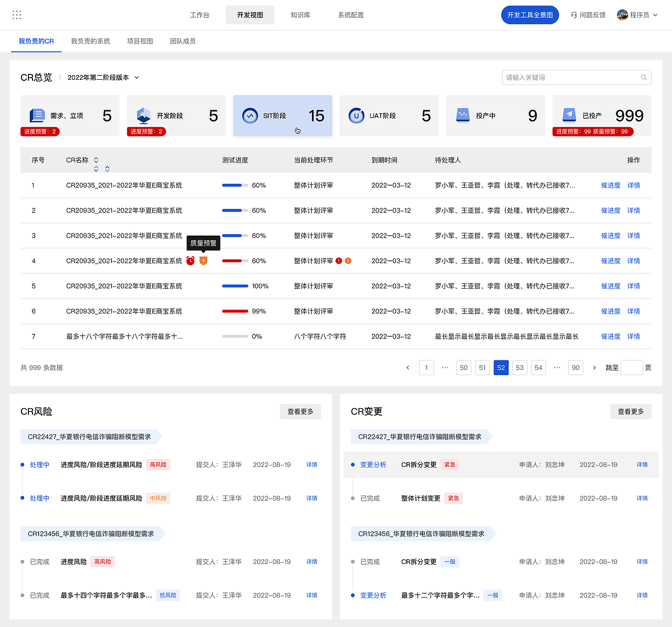Click the 开发工具全景图 button

click(530, 15)
